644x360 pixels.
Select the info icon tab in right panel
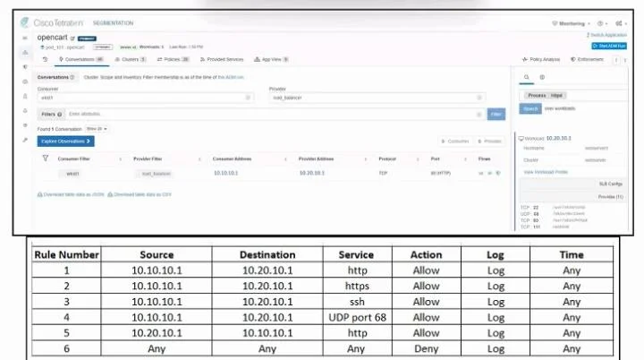click(x=542, y=77)
